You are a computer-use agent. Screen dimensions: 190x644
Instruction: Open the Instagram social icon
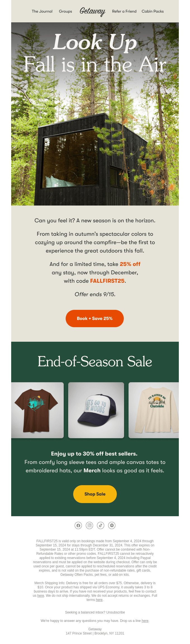point(89,525)
